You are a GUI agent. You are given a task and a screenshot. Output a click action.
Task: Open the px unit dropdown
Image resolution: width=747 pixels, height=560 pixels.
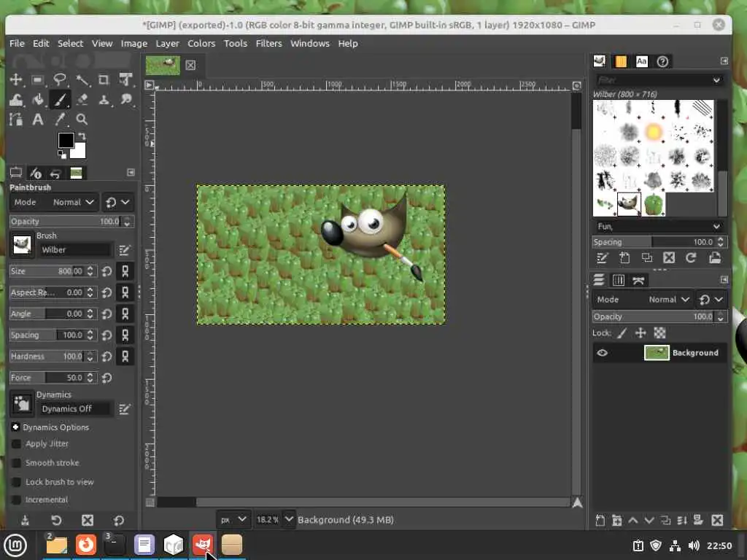233,519
